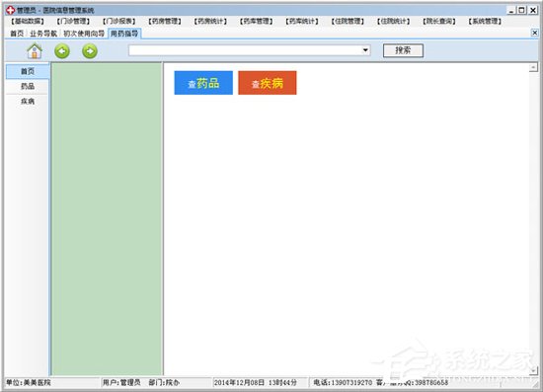Click the red cross app icon in title bar
The image size is (543, 392).
point(11,10)
